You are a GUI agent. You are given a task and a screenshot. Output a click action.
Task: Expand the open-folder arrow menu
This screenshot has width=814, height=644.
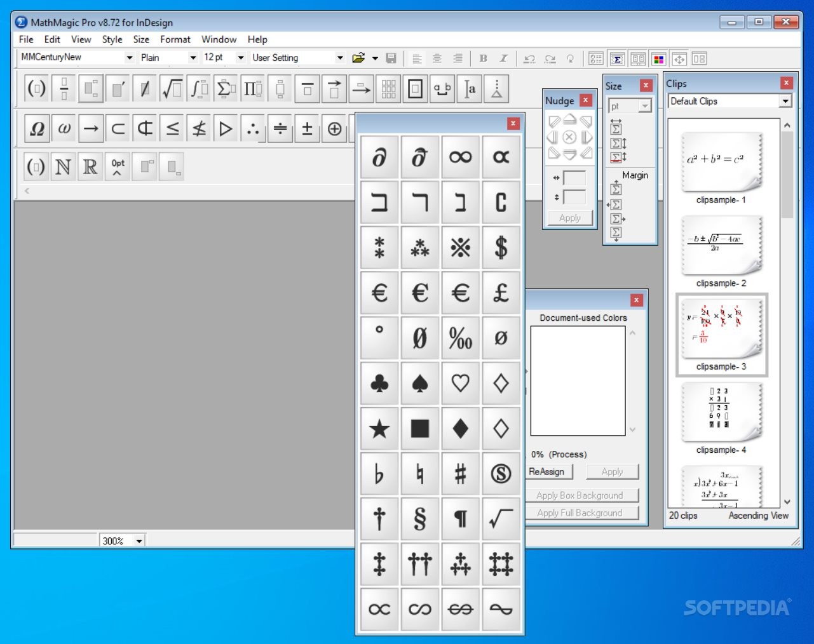[x=375, y=58]
